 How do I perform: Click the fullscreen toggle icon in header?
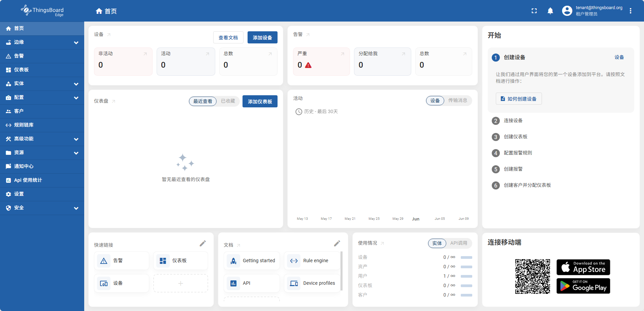[x=534, y=11]
